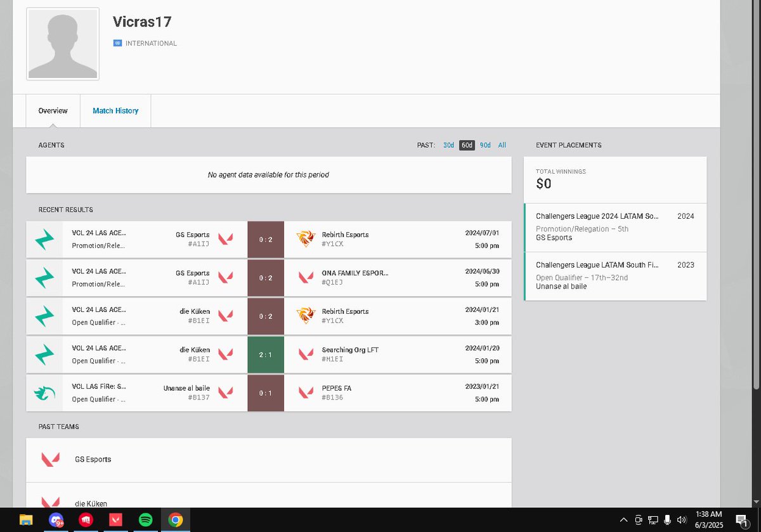761x532 pixels.
Task: Show All time agent stats
Action: pyautogui.click(x=502, y=145)
